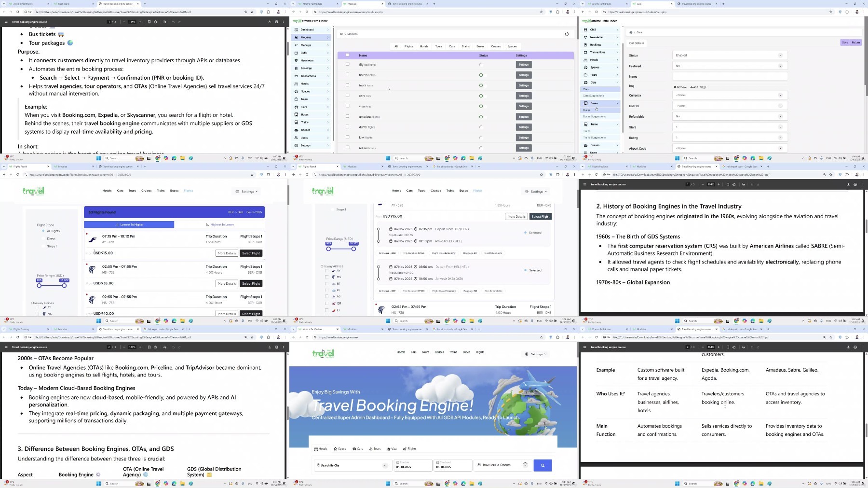The height and width of the screenshot is (488, 868).
Task: Open Featured dropdown on Car Details form
Action: point(730,66)
